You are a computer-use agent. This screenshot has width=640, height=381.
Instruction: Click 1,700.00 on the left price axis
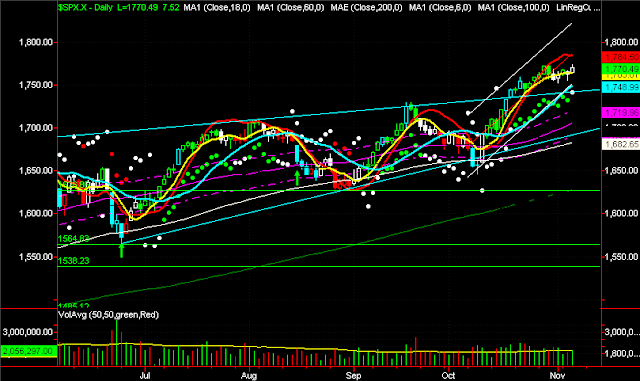[36, 128]
